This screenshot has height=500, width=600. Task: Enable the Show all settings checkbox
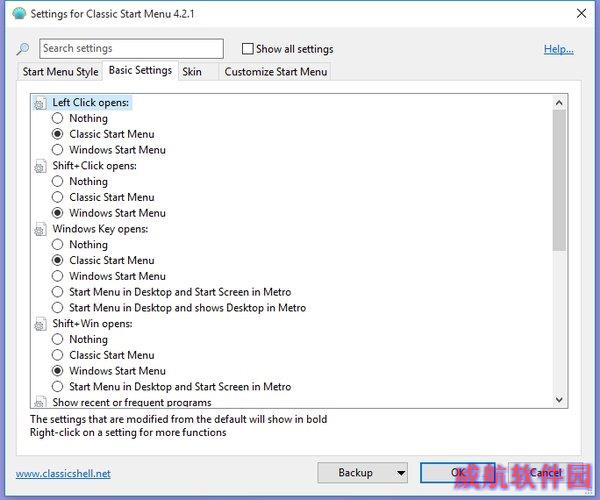point(248,49)
